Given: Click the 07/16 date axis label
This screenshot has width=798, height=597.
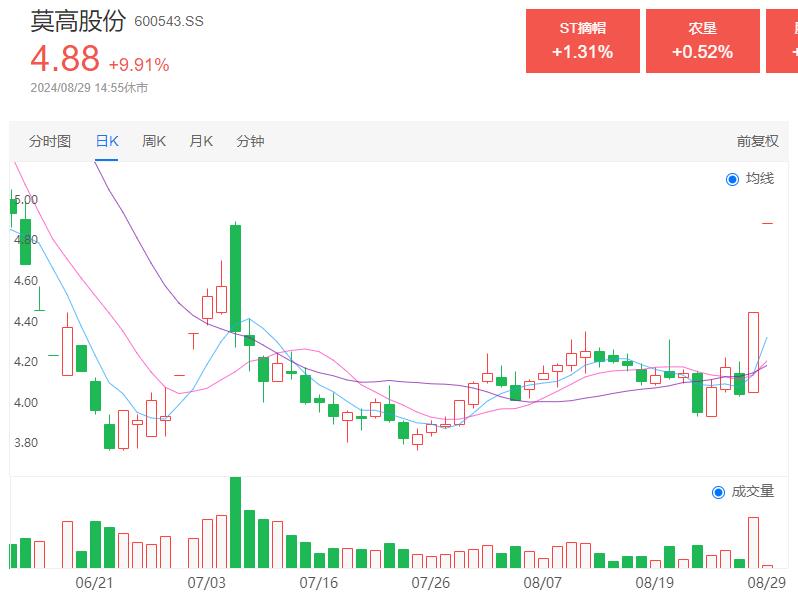Looking at the screenshot, I should (319, 582).
